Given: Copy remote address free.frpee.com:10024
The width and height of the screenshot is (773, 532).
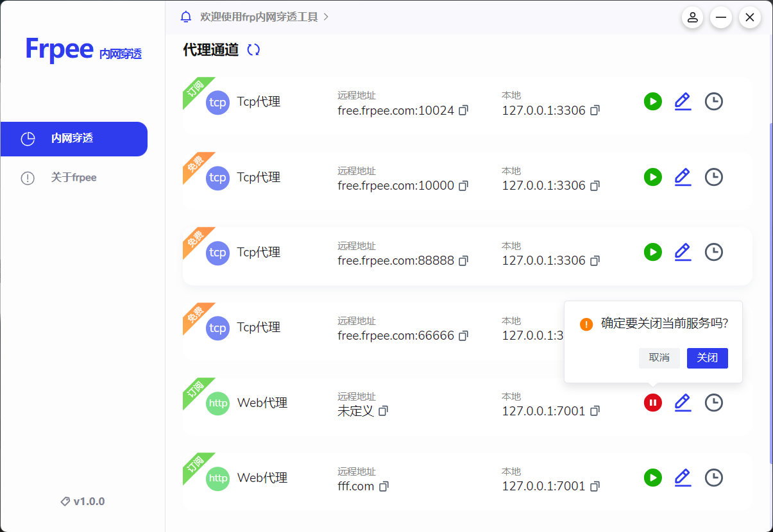Looking at the screenshot, I should point(463,110).
